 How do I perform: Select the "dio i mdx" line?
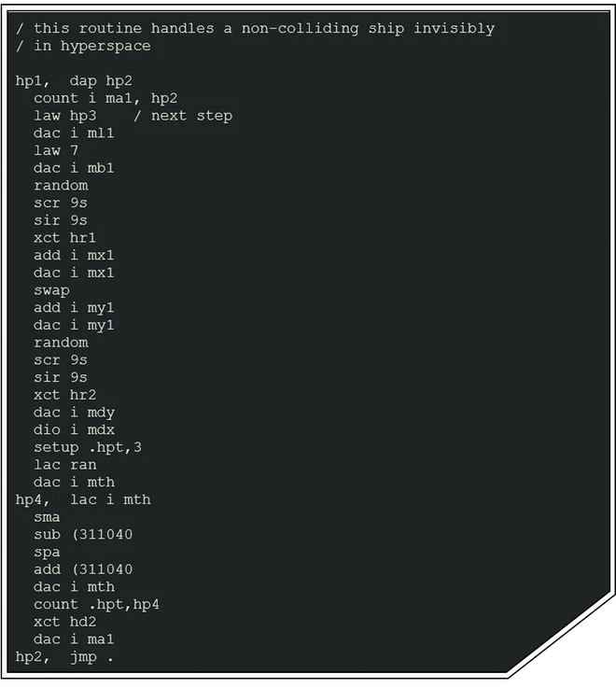[74, 429]
